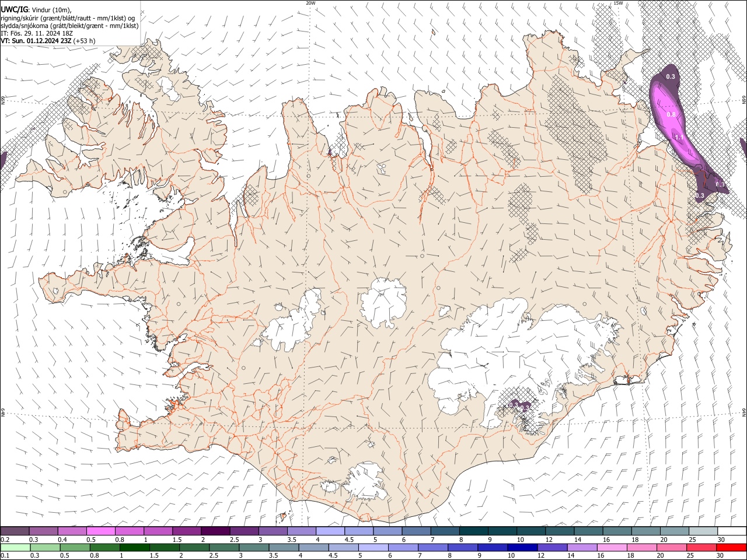The image size is (747, 560).
Task: Select the bright pink swatch between 0.5 and 0.8 in the upper legend row
Action: 100,531
